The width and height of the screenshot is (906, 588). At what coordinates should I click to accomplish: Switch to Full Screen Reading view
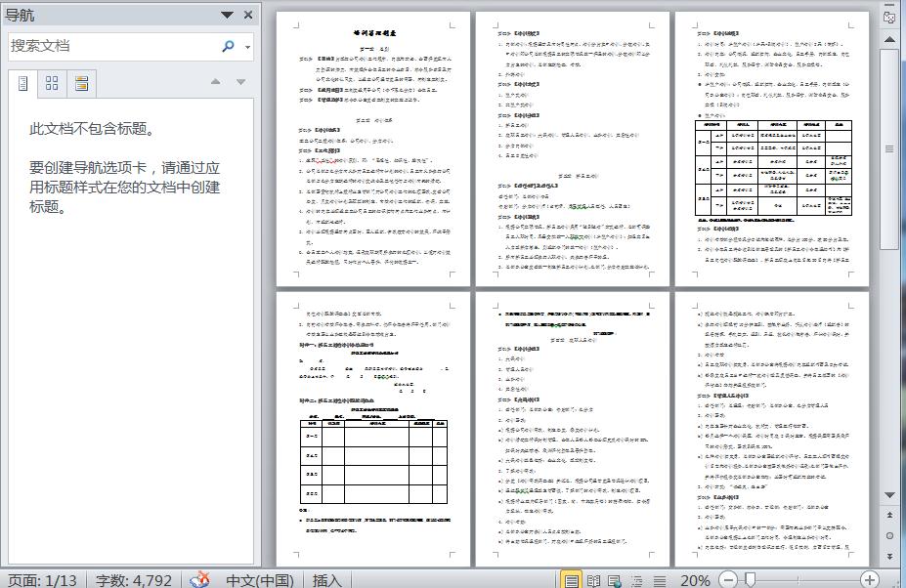(593, 580)
